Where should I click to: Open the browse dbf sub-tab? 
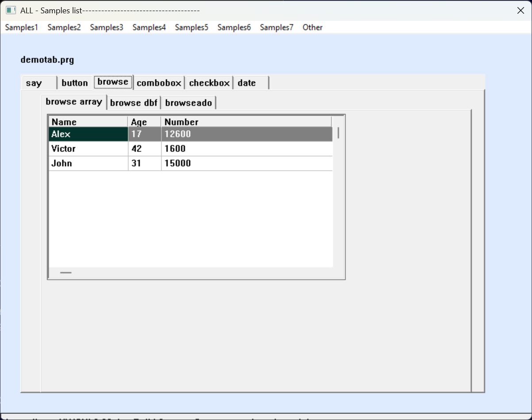tap(134, 103)
